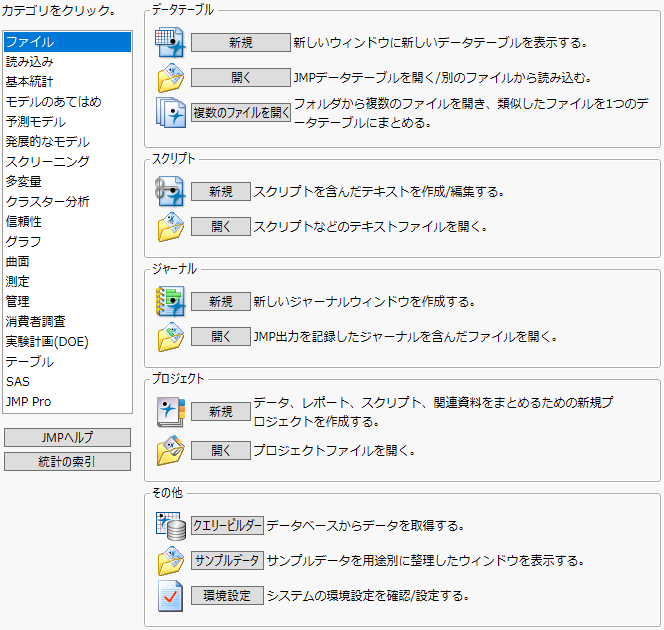Image resolution: width=664 pixels, height=630 pixels.
Task: Select 測定 category
Action: click(67, 282)
